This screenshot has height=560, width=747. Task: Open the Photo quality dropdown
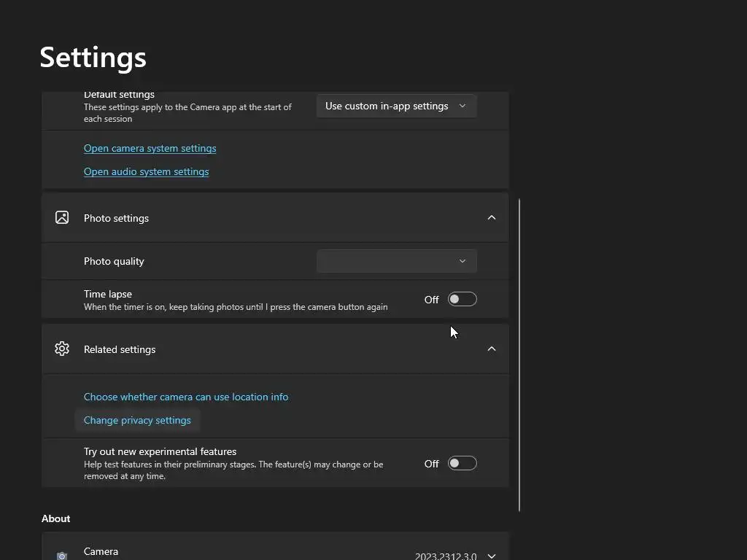click(x=396, y=261)
